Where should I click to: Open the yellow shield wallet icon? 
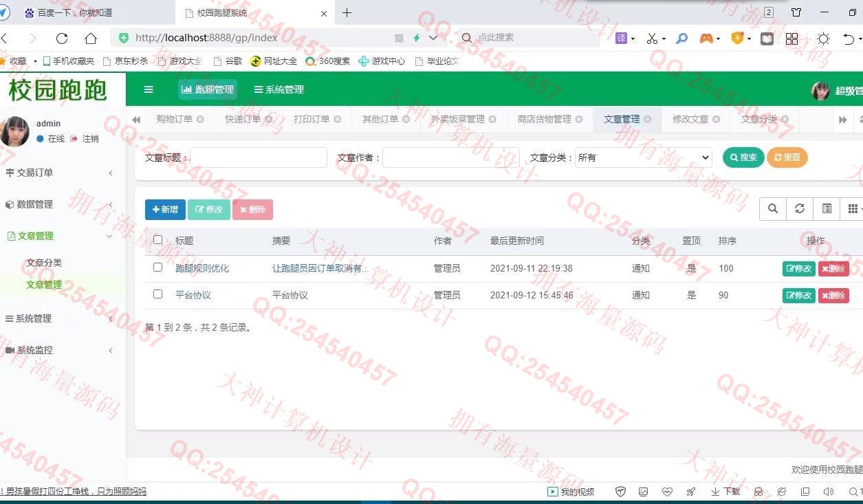[737, 39]
